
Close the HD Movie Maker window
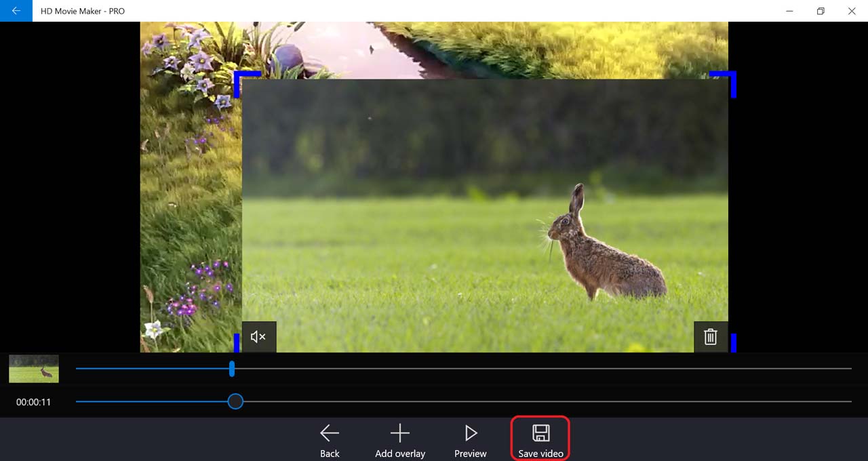tap(852, 11)
